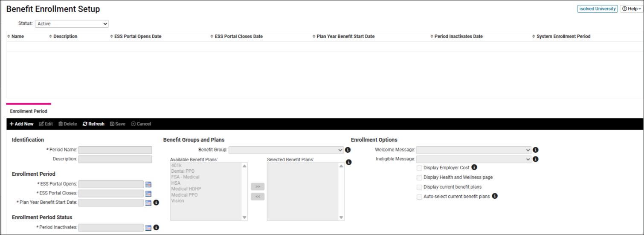This screenshot has height=235, width=644.
Task: Enable Display Employer Cost checkbox
Action: [x=420, y=168]
